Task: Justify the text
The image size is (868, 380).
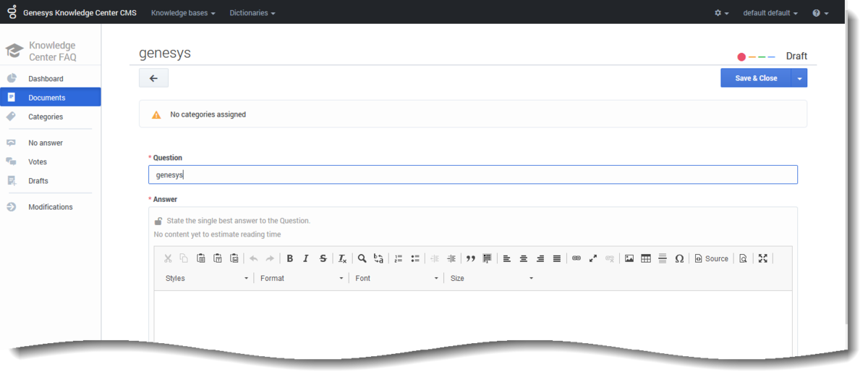Action: click(x=557, y=258)
